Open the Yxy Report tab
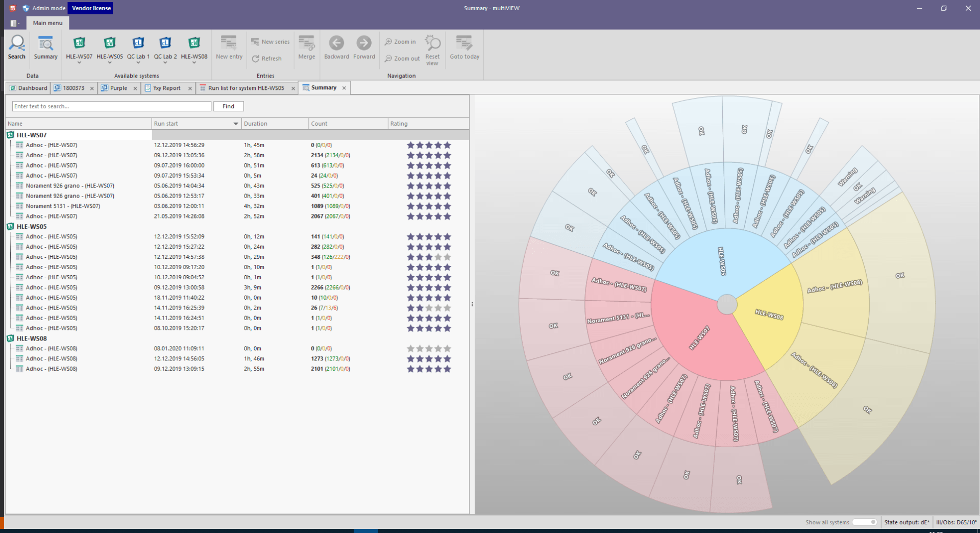 (166, 88)
